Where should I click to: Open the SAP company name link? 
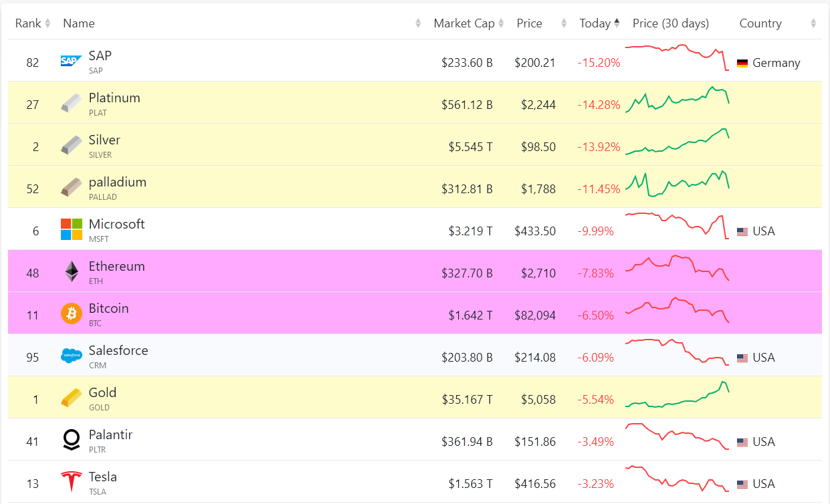[100, 55]
